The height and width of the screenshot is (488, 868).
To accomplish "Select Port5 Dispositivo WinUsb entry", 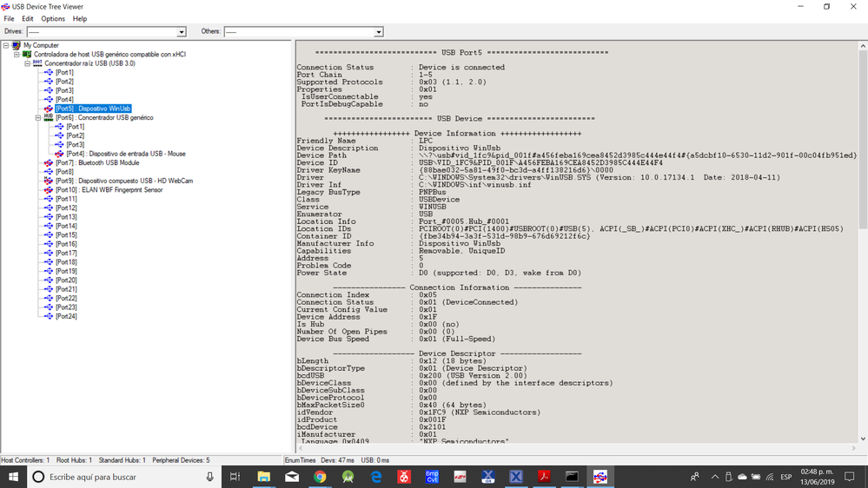I will click(x=93, y=109).
